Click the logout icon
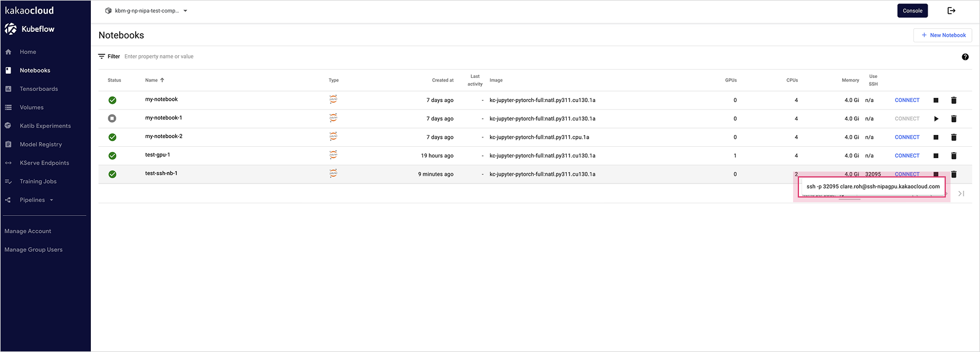Viewport: 980px width, 352px height. pos(951,11)
